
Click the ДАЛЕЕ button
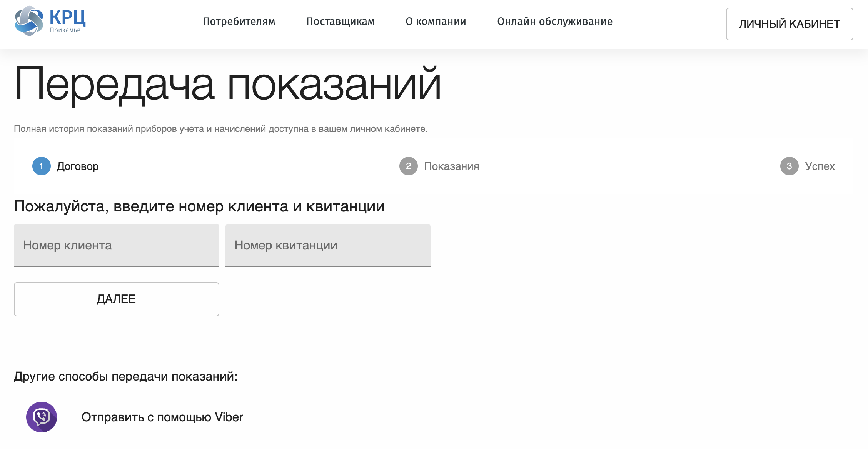point(117,299)
